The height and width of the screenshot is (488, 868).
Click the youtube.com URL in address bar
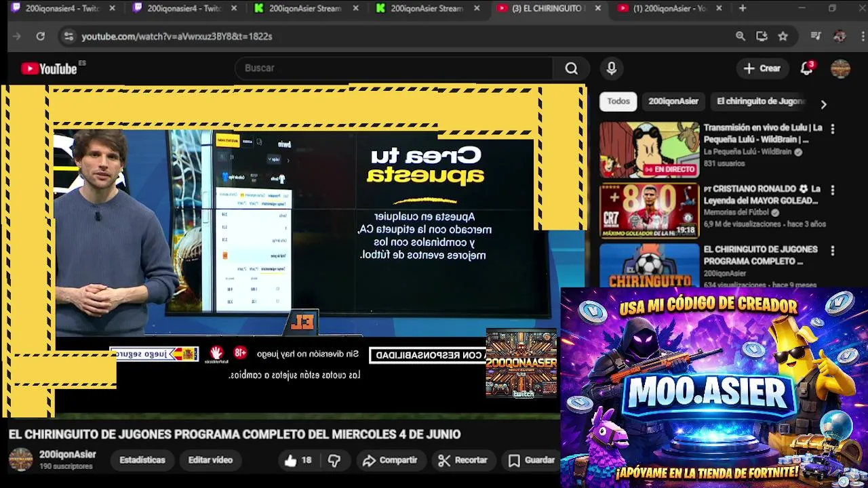pyautogui.click(x=177, y=37)
